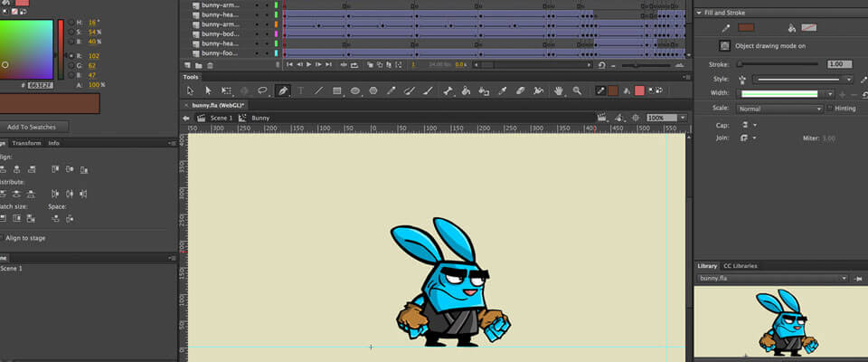Click the hex color value field

[x=38, y=84]
